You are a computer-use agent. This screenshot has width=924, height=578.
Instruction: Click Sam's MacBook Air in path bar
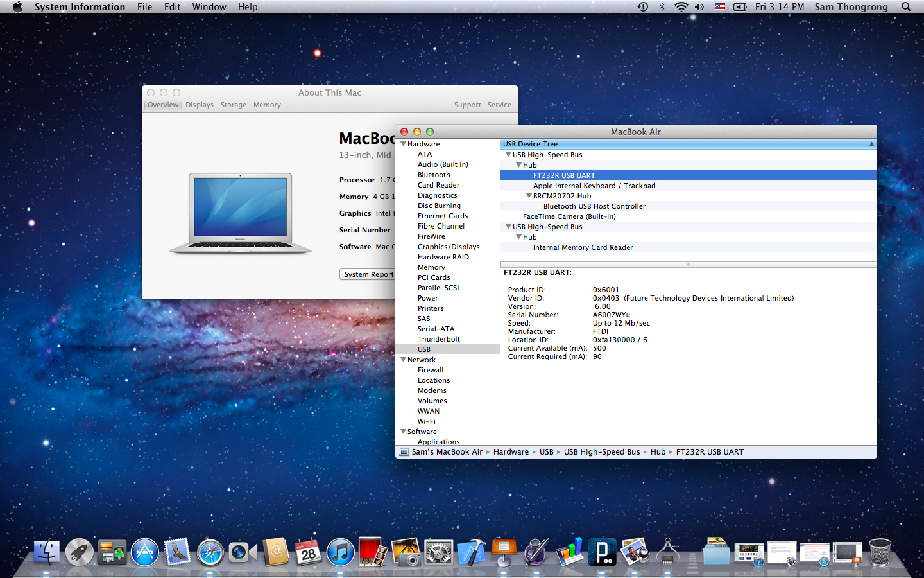coord(441,452)
